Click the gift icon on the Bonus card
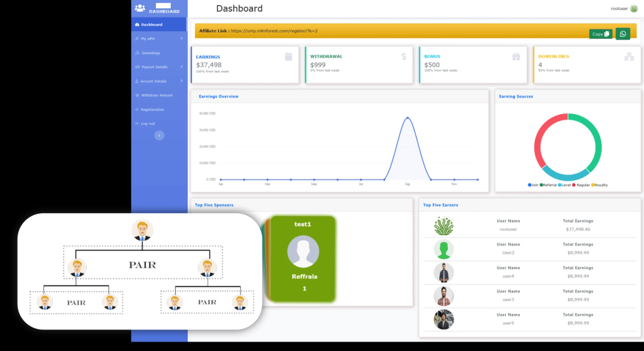This screenshot has width=644, height=351. tap(516, 56)
